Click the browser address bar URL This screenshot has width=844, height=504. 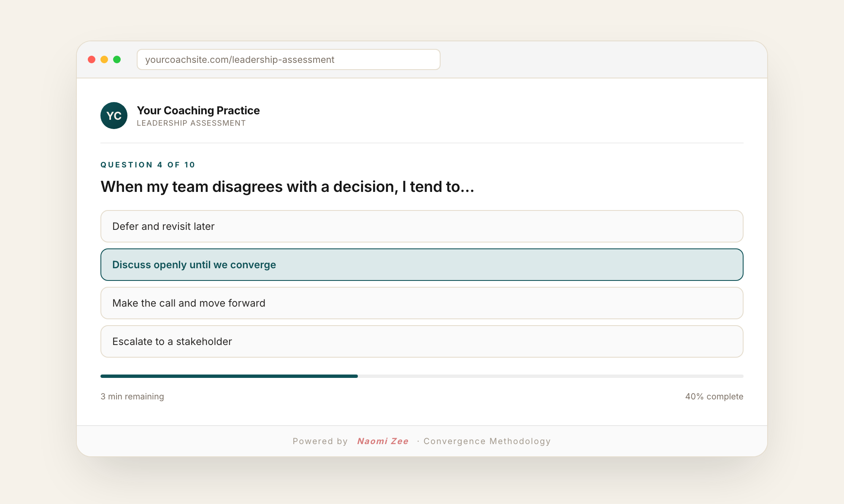tap(288, 59)
